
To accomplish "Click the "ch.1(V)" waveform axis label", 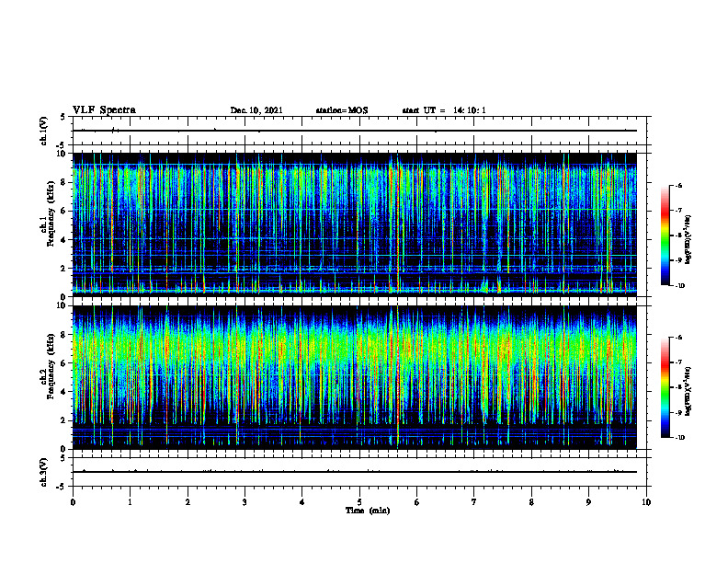I will pyautogui.click(x=44, y=131).
